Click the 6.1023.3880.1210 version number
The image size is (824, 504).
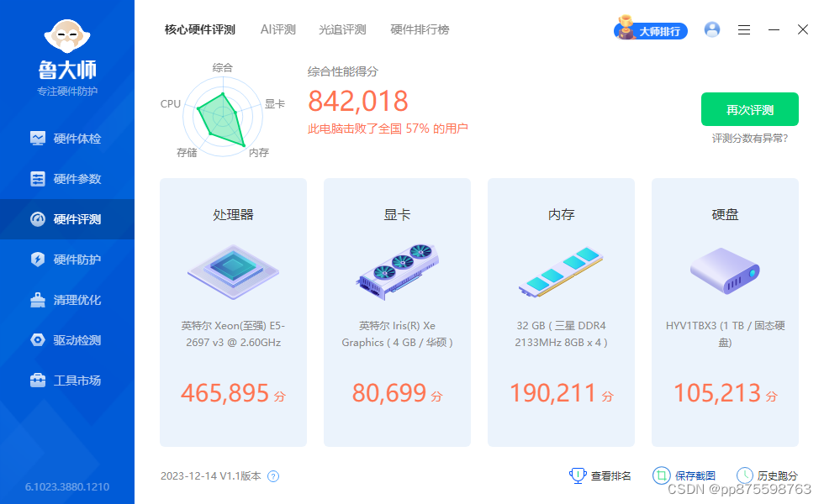coord(67,486)
